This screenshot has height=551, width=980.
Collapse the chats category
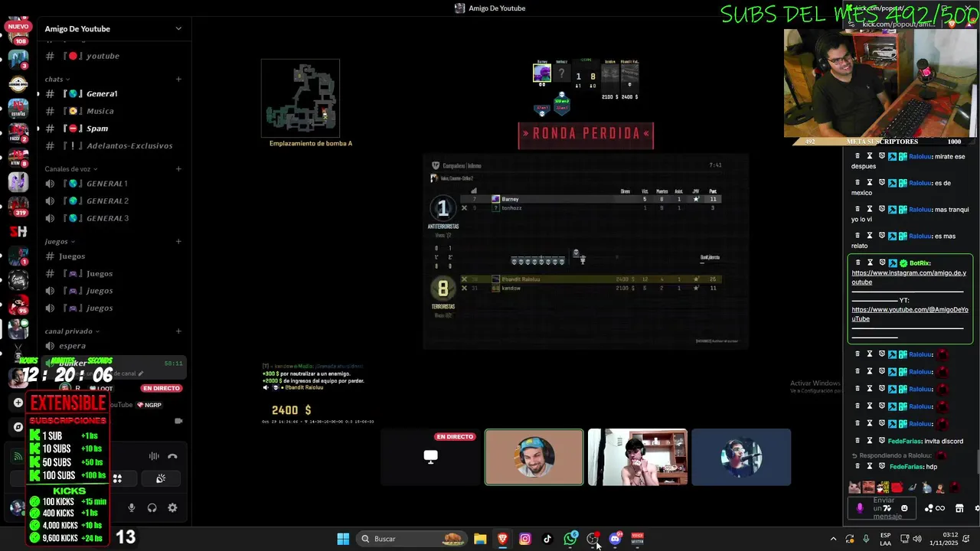[57, 79]
